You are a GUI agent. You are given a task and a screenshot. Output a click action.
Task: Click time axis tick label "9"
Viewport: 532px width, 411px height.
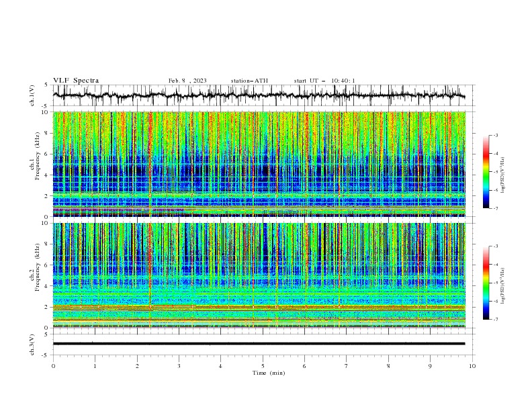[430, 366]
